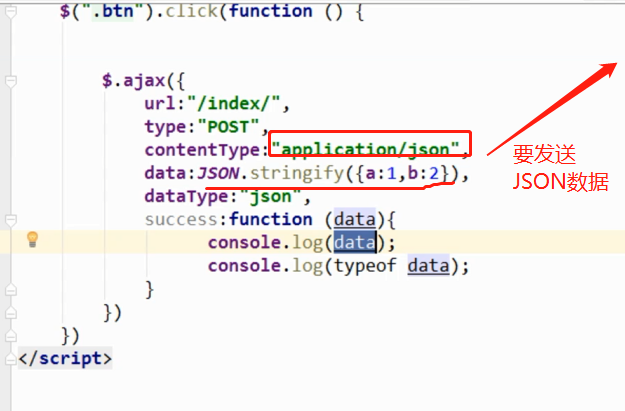Viewport: 625px width, 411px height.
Task: Click the 'url' property key
Action: (x=160, y=104)
